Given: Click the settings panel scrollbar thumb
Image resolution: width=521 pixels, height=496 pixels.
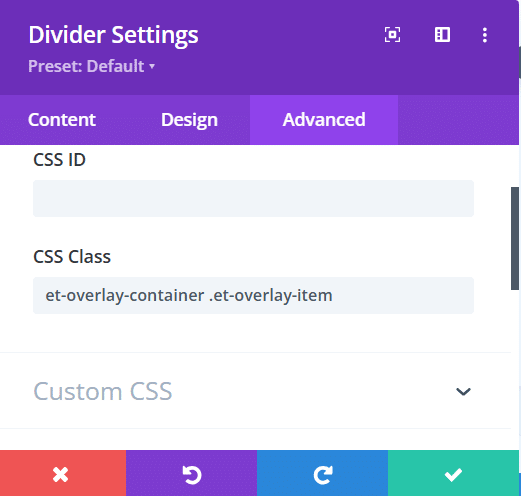Looking at the screenshot, I should click(515, 238).
